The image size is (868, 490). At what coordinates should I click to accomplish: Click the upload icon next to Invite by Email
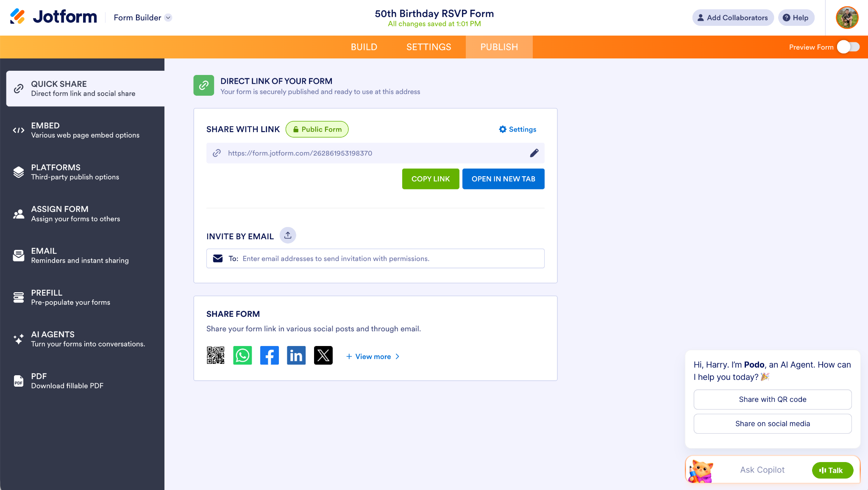click(288, 235)
